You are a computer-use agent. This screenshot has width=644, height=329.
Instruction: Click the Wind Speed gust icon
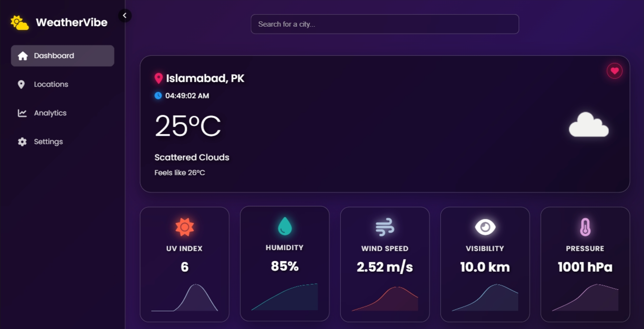point(385,226)
